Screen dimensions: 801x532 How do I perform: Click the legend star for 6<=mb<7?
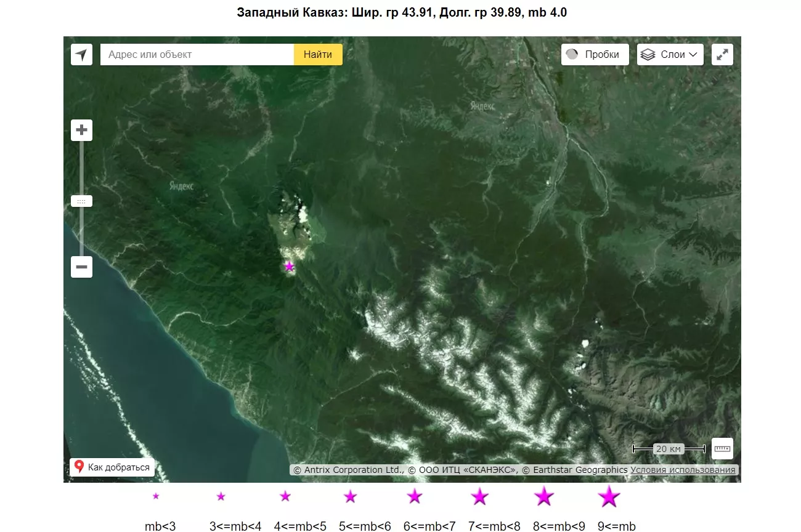coord(414,496)
